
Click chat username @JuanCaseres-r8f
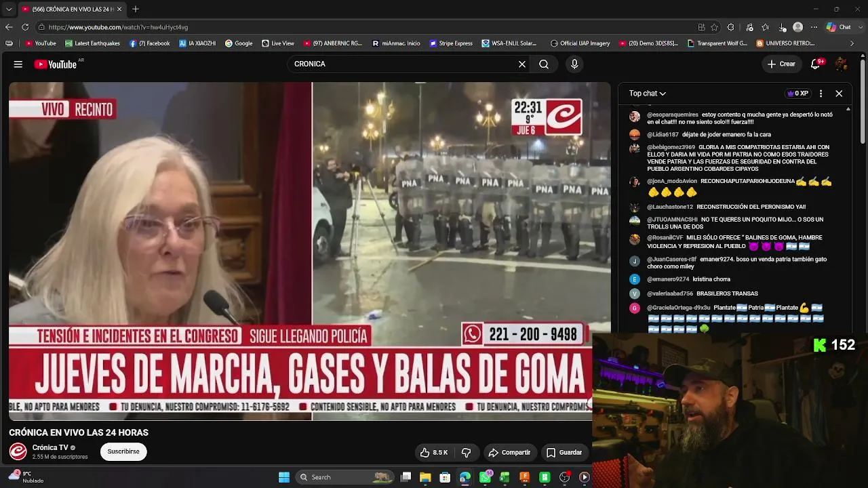tap(672, 259)
